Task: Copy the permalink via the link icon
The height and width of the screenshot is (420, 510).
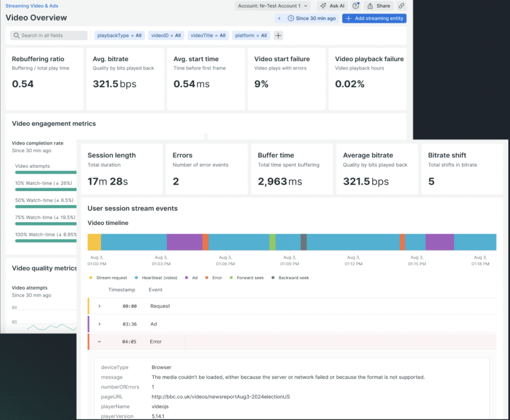Action: point(401,6)
